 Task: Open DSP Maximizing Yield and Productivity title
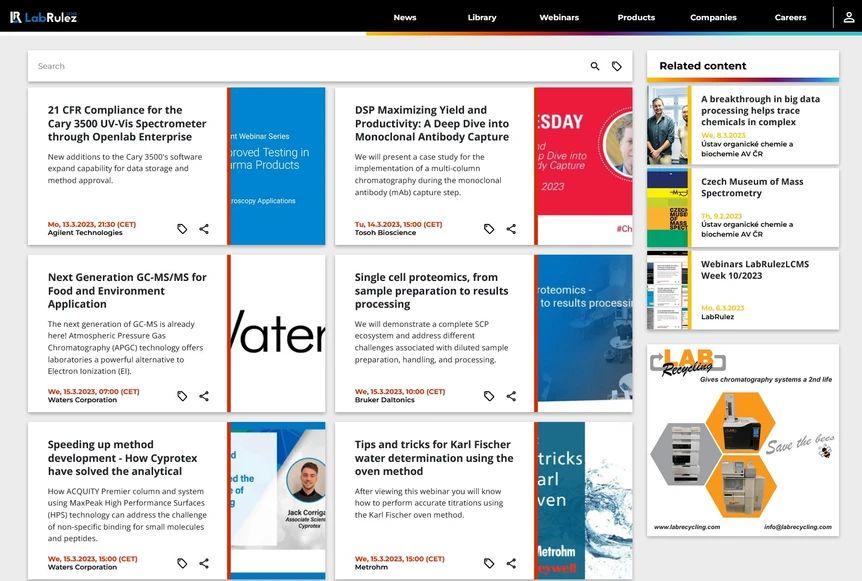(x=432, y=124)
